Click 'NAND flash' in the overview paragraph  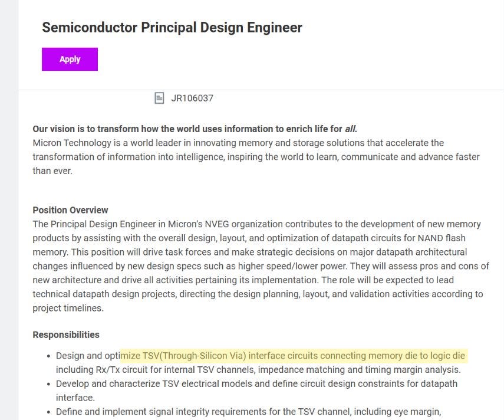pyautogui.click(x=442, y=238)
